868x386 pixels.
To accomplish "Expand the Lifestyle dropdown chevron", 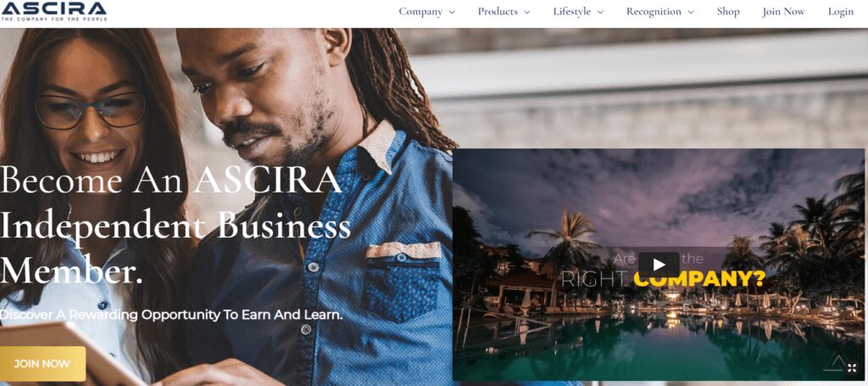I will 600,12.
